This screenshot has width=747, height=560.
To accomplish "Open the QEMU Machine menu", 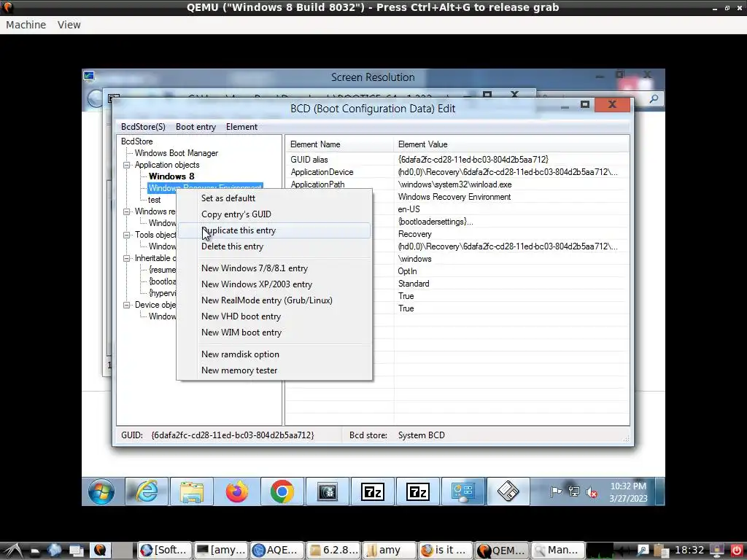I will point(26,25).
